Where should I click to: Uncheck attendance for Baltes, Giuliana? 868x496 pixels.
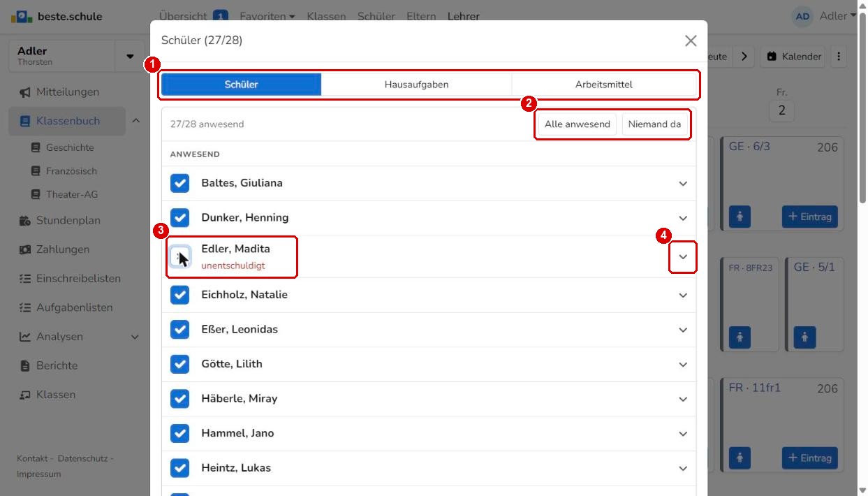pyautogui.click(x=180, y=183)
